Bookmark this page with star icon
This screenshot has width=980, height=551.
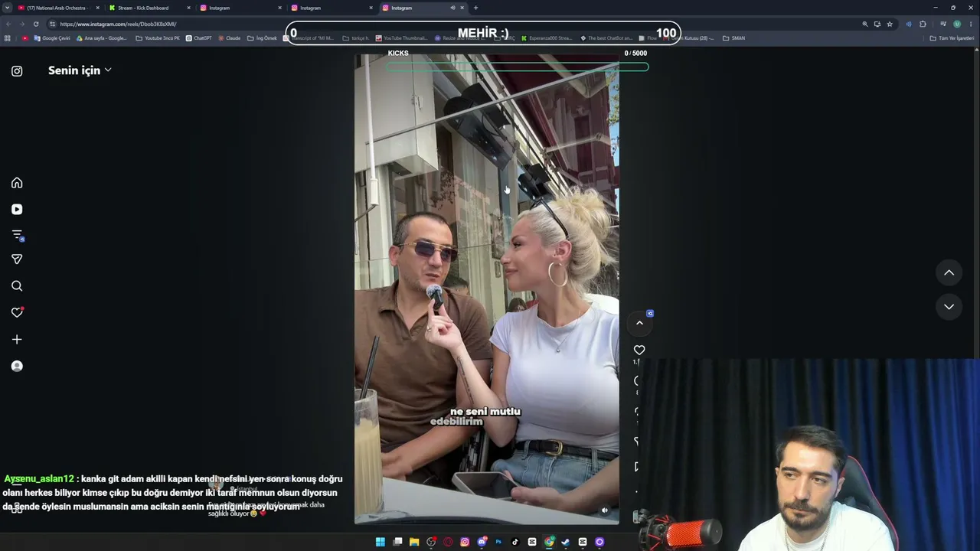pos(890,24)
